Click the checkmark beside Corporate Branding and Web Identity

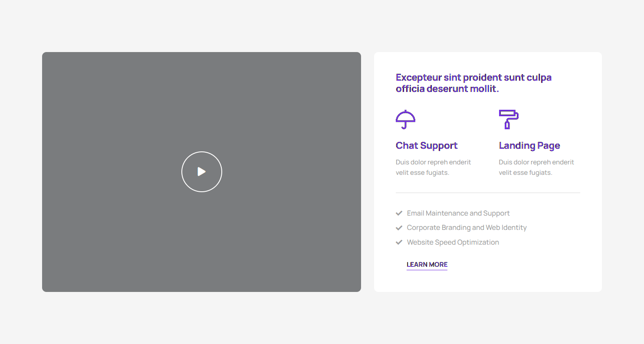399,228
